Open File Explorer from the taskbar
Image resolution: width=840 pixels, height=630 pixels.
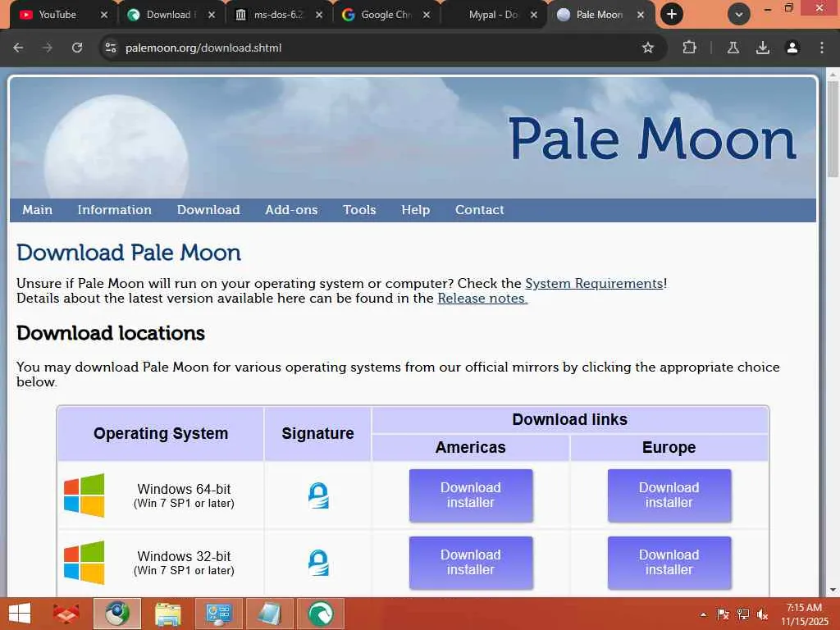click(x=168, y=614)
